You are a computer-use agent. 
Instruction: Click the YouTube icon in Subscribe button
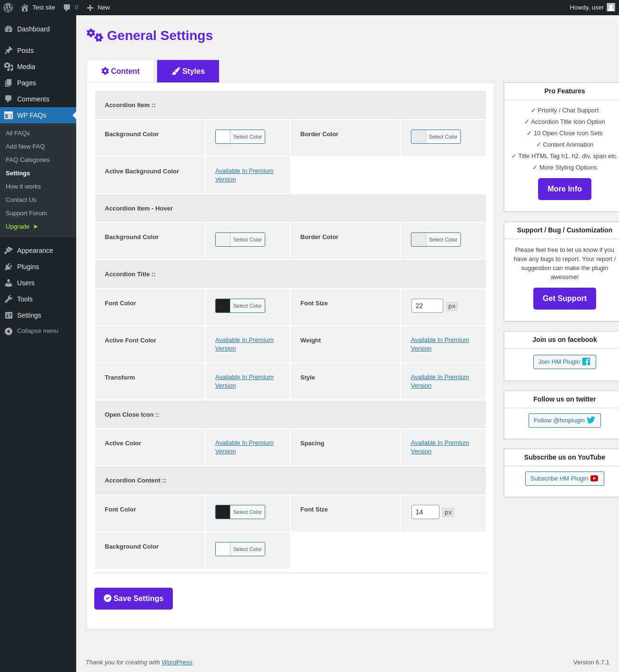tap(594, 478)
